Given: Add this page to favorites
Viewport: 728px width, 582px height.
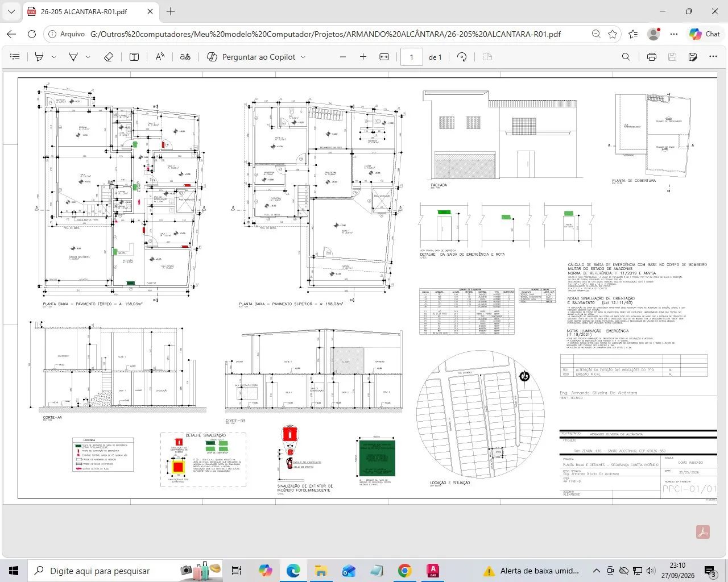Looking at the screenshot, I should tap(613, 34).
